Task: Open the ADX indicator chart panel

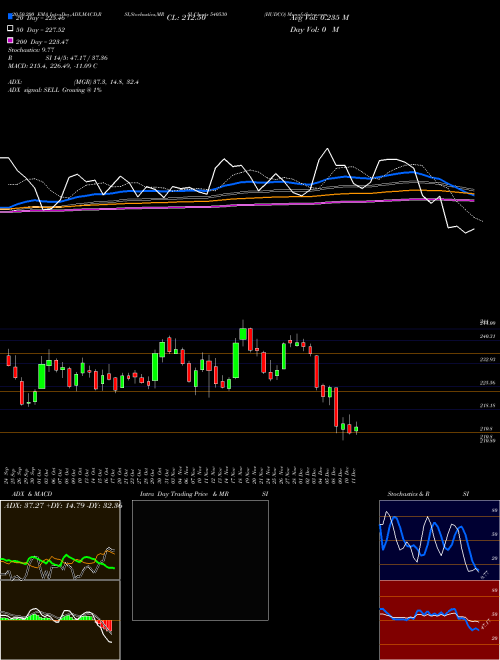Action: (60, 540)
